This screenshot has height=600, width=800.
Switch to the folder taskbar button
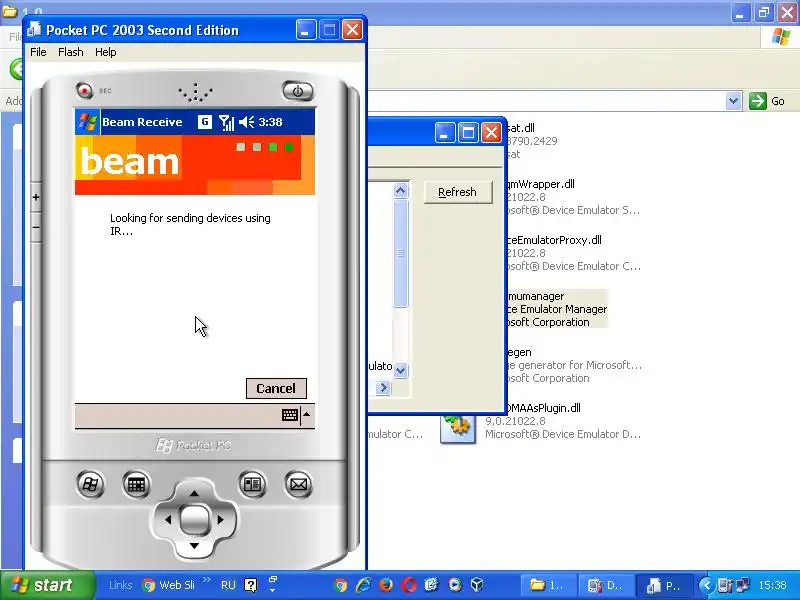pyautogui.click(x=548, y=585)
